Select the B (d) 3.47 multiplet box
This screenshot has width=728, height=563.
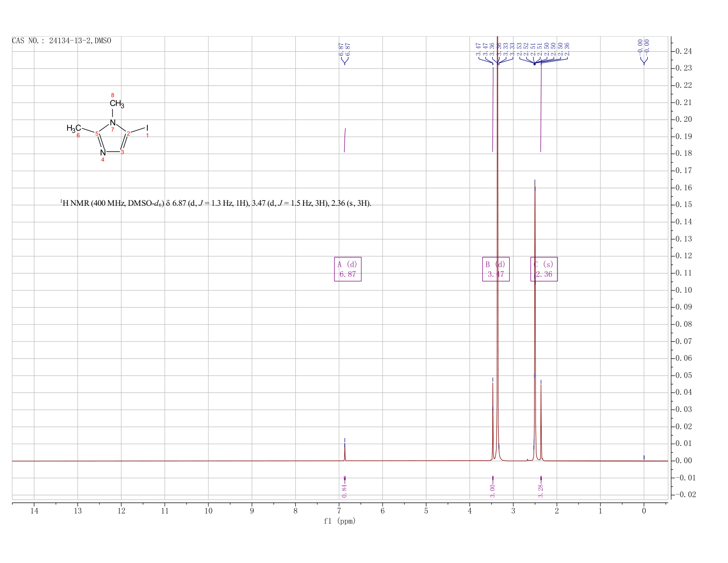(496, 269)
